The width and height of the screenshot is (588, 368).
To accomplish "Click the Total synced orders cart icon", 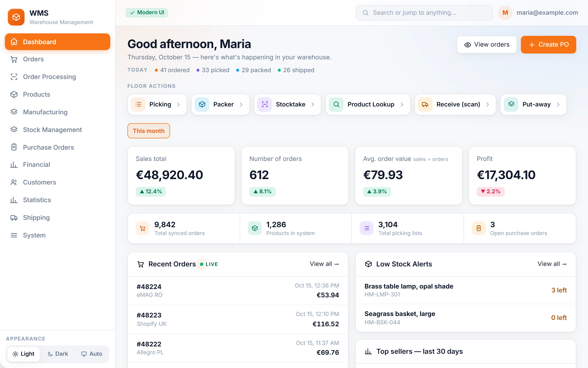I will point(143,228).
